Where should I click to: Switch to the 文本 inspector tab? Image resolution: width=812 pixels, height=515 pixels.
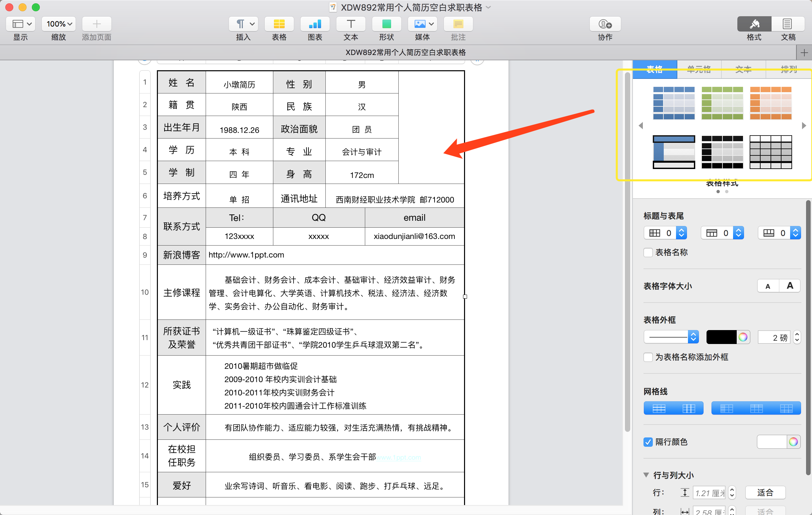click(x=743, y=69)
